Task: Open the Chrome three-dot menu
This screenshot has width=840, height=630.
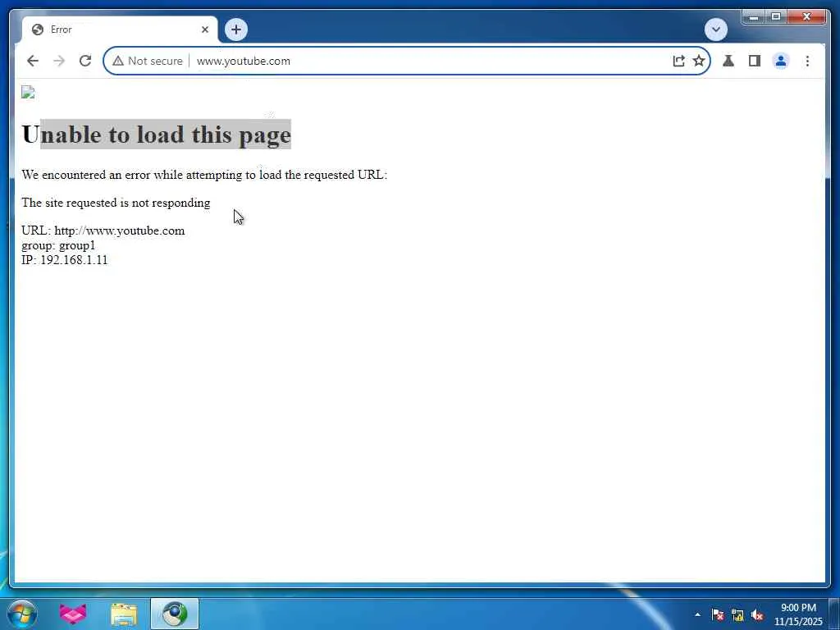Action: [807, 61]
